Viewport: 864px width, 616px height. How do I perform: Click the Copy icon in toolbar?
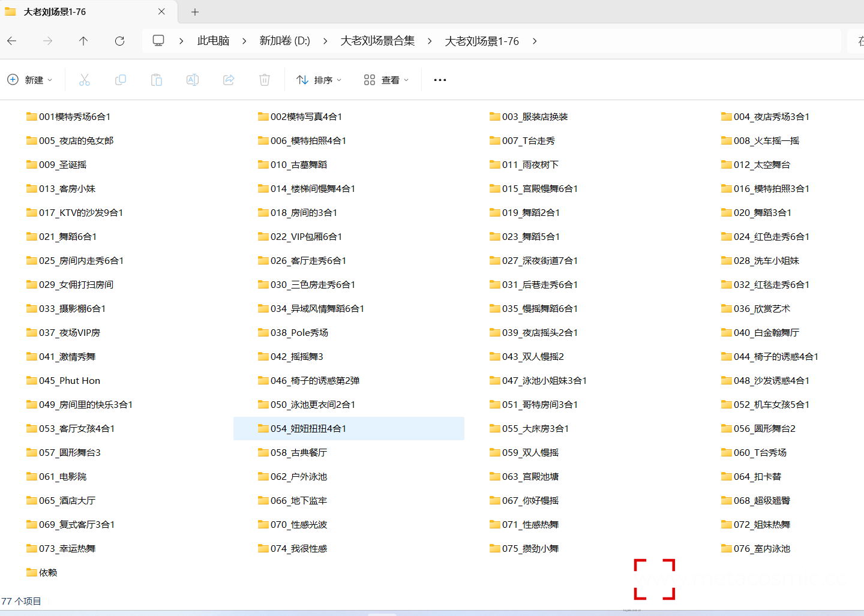point(121,80)
